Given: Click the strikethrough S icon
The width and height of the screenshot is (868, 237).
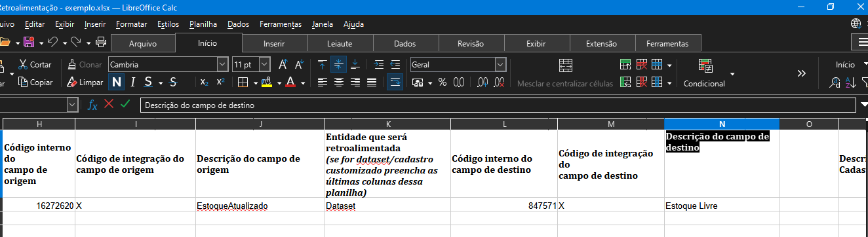Looking at the screenshot, I should click(173, 82).
